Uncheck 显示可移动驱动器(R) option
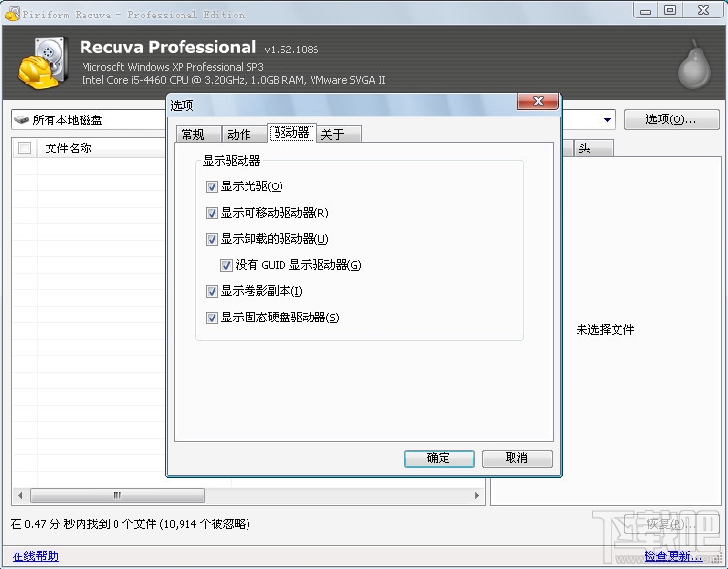Image resolution: width=728 pixels, height=569 pixels. click(212, 213)
